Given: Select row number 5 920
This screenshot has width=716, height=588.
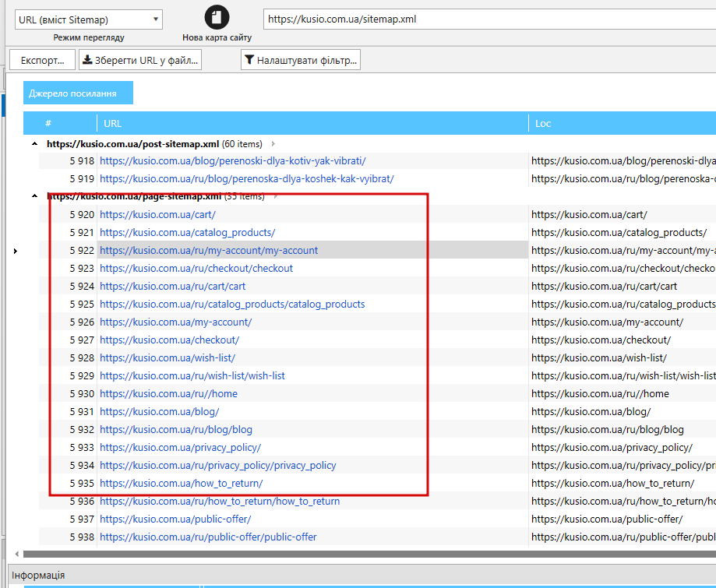Looking at the screenshot, I should click(82, 215).
